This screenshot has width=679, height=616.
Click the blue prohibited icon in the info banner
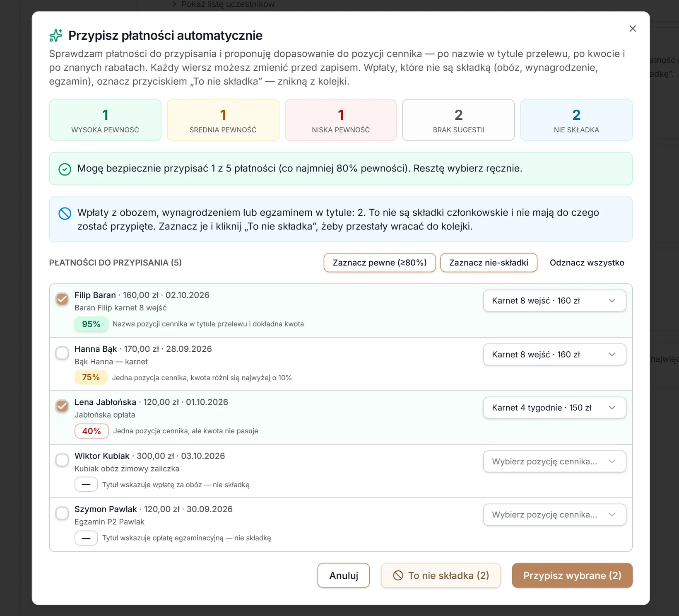point(65,213)
